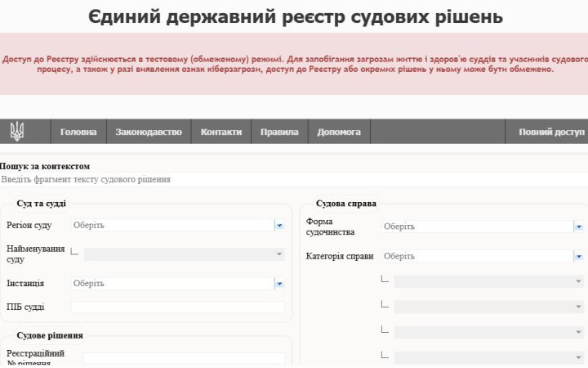588x368 pixels.
Task: Click the Найменування суду label
Action: (36, 254)
